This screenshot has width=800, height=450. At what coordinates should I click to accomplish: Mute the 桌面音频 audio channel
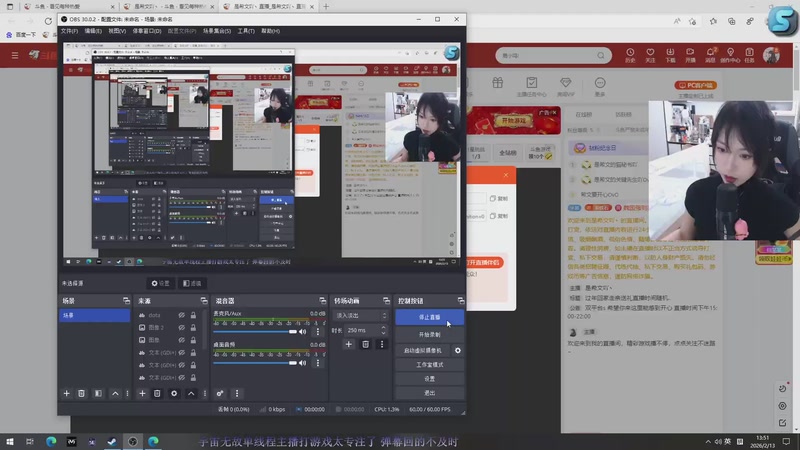[303, 363]
